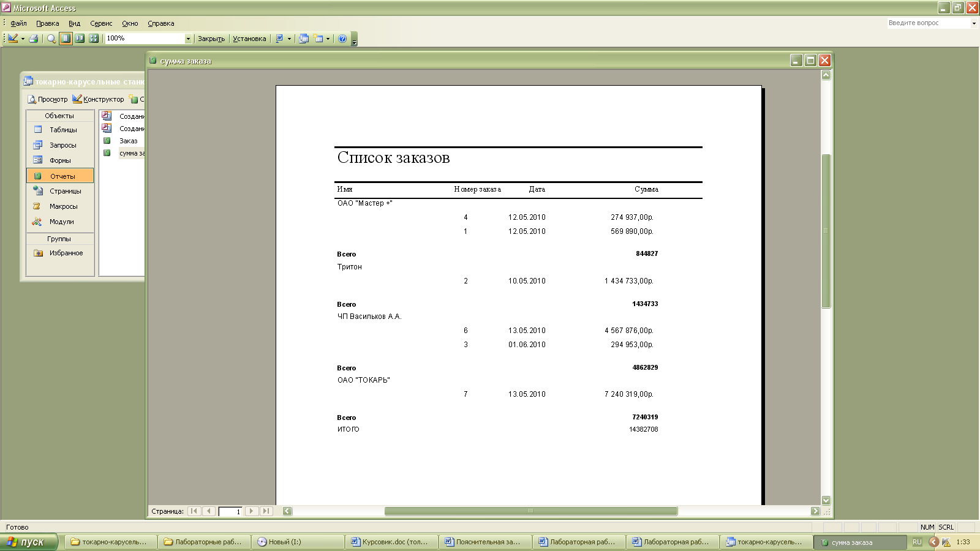Select Страницы in objects panel
Image resolution: width=980 pixels, height=551 pixels.
[x=60, y=191]
